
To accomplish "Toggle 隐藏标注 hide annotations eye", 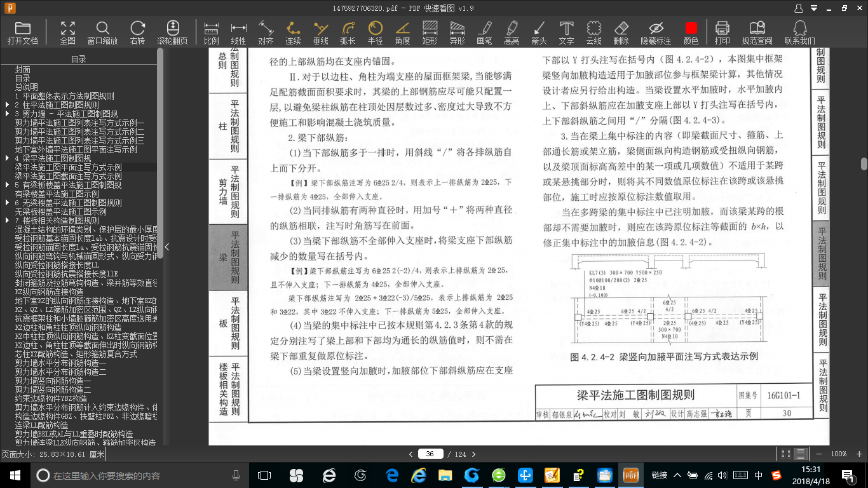I will [x=656, y=32].
